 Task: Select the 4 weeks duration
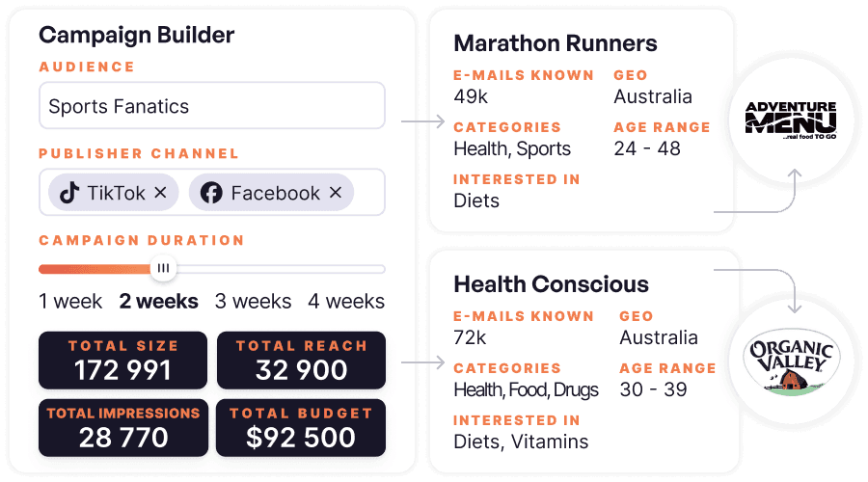(x=346, y=302)
